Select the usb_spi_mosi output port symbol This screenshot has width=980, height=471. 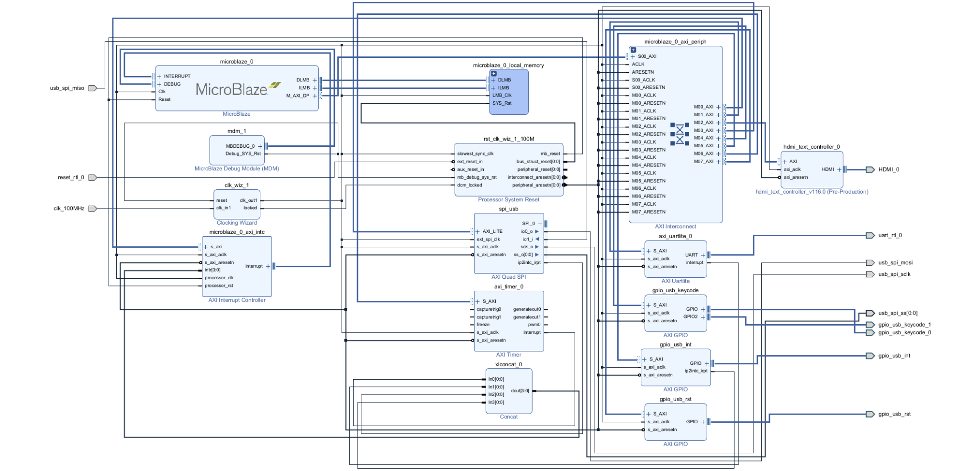[x=870, y=263]
